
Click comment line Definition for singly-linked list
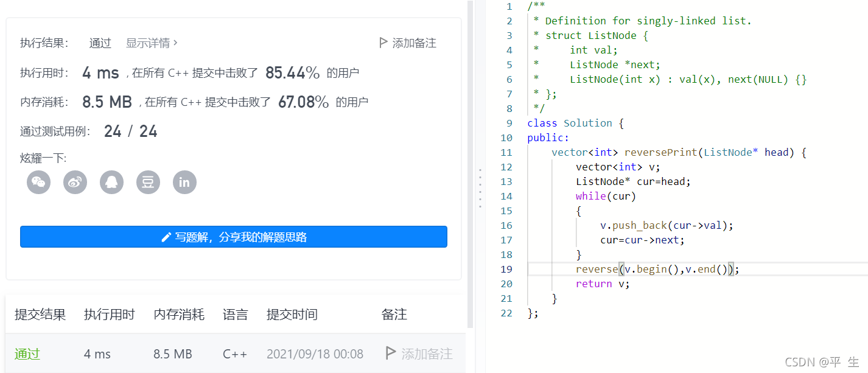pos(643,21)
